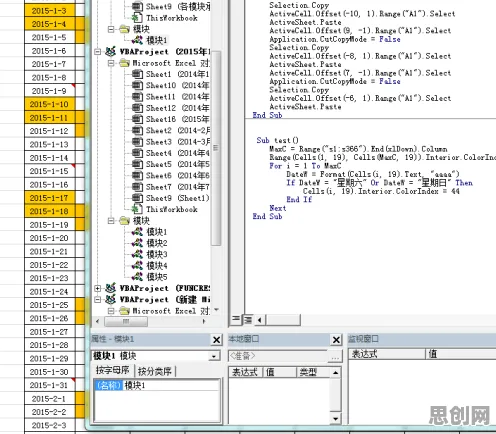
Task: Select spreadsheet cell 2015-1-24
Action: (49, 292)
